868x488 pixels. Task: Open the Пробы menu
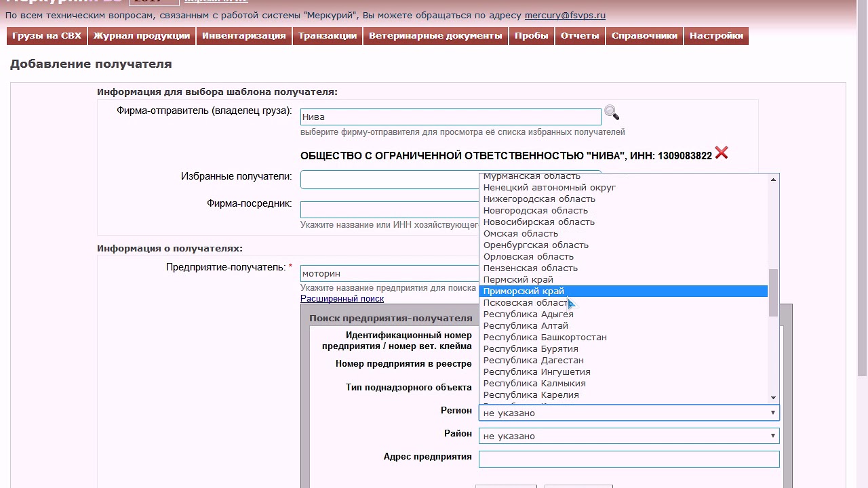531,36
